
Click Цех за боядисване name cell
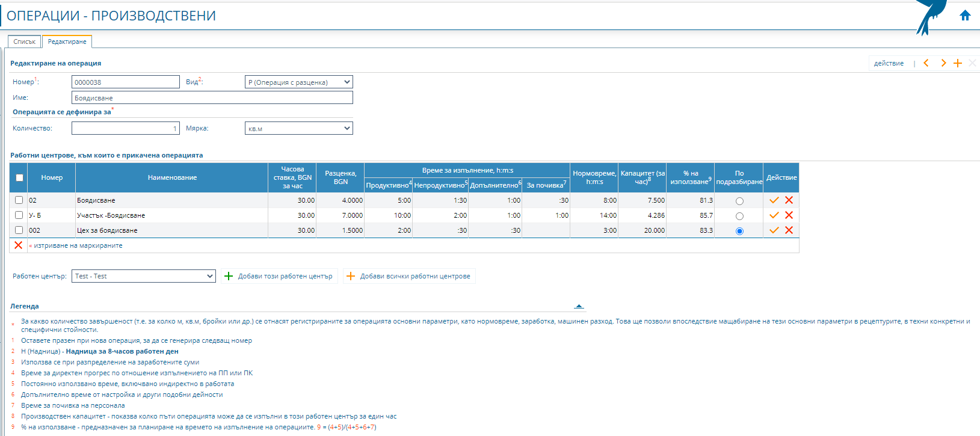172,230
